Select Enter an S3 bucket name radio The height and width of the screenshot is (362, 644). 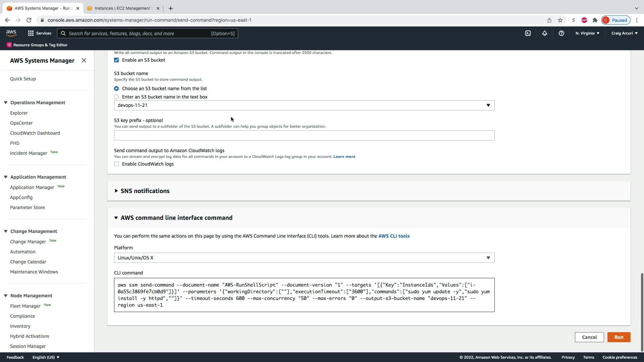pyautogui.click(x=116, y=97)
